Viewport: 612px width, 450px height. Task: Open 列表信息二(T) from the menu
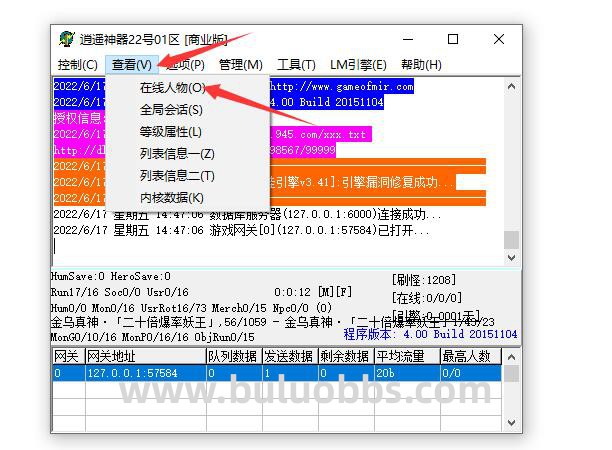177,176
